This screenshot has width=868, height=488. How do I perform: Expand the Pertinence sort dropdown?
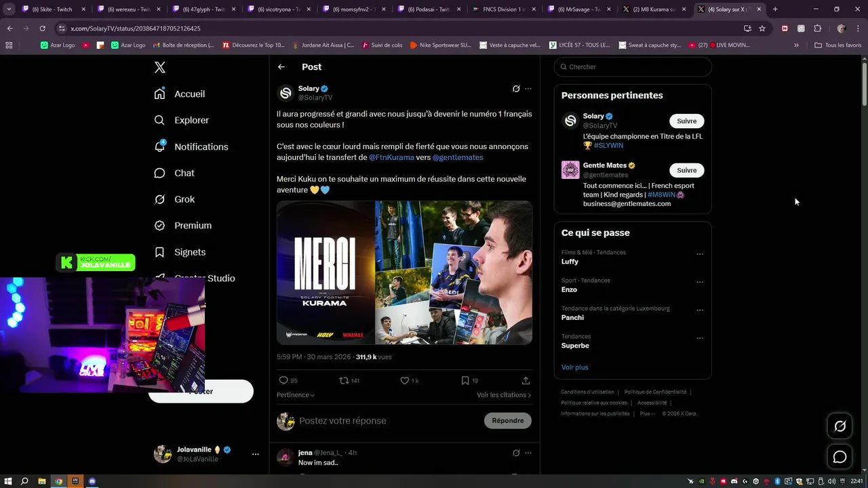[x=296, y=394]
